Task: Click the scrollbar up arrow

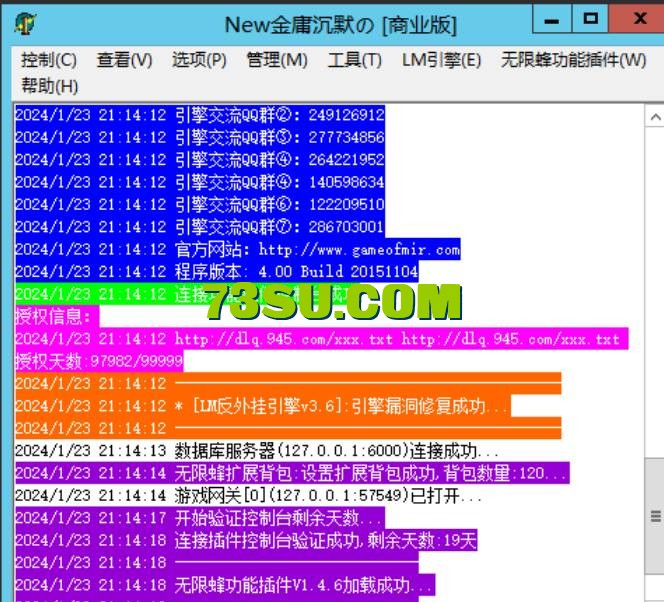Action: 655,117
